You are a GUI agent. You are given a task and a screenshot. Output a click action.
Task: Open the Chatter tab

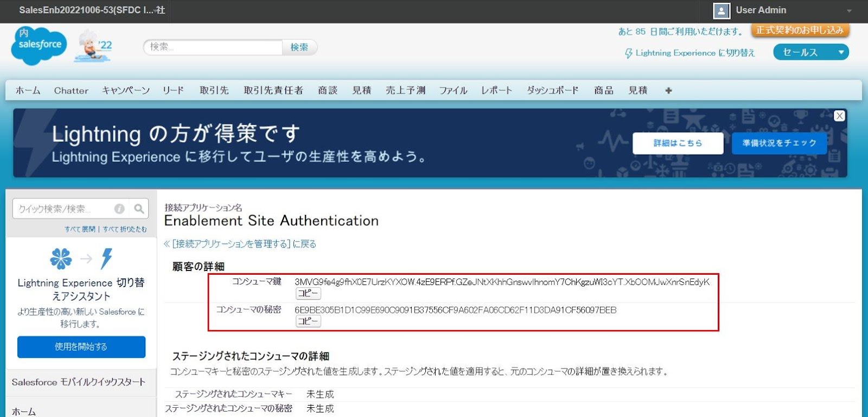pyautogui.click(x=71, y=91)
